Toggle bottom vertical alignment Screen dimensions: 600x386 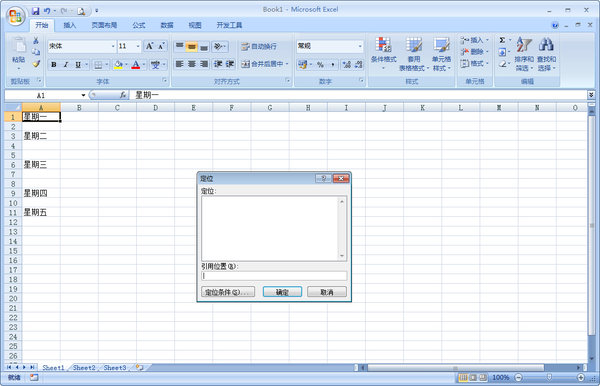pyautogui.click(x=204, y=46)
